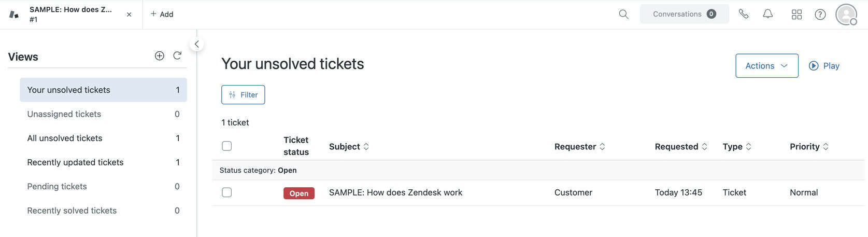Open the SAMPLE: How does Zendesk work ticket
The width and height of the screenshot is (868, 237).
click(395, 192)
